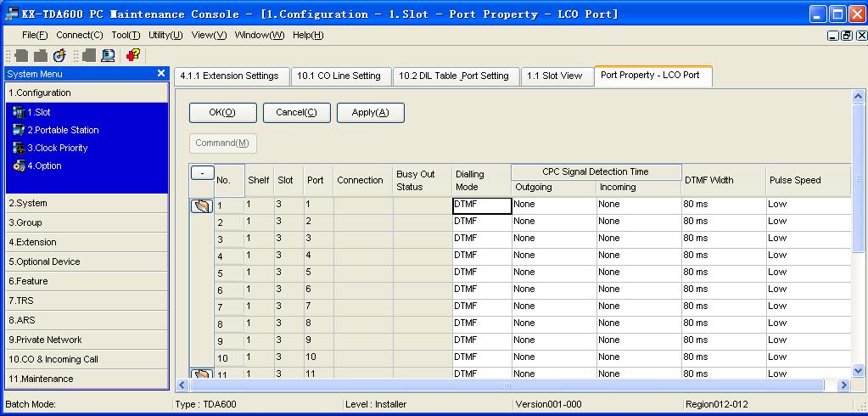The width and height of the screenshot is (868, 416).
Task: Switch to 10.2 DIL Table Port Setting tab
Action: (456, 76)
